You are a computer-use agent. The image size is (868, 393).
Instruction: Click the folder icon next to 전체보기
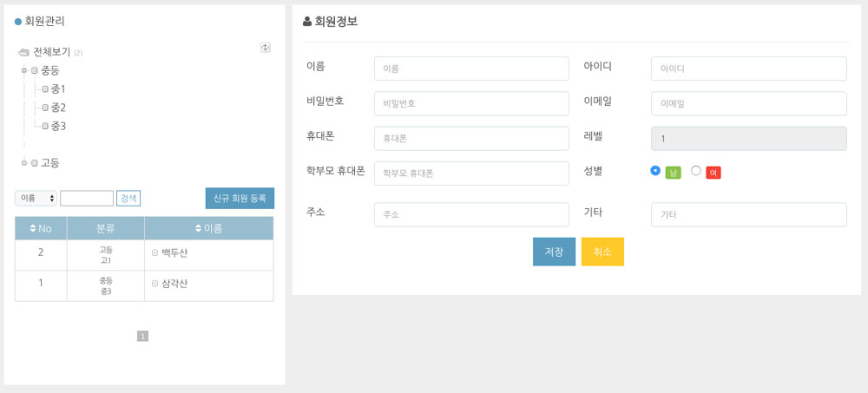pos(23,53)
